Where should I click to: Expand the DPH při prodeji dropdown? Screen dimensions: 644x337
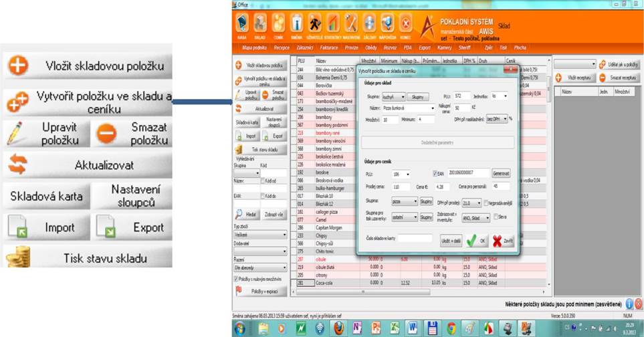pyautogui.click(x=479, y=203)
